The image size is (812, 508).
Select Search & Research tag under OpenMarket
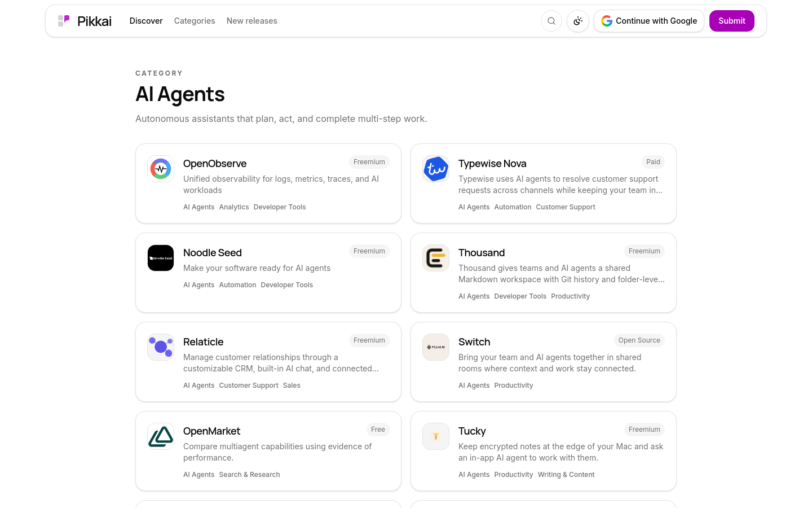coord(249,475)
